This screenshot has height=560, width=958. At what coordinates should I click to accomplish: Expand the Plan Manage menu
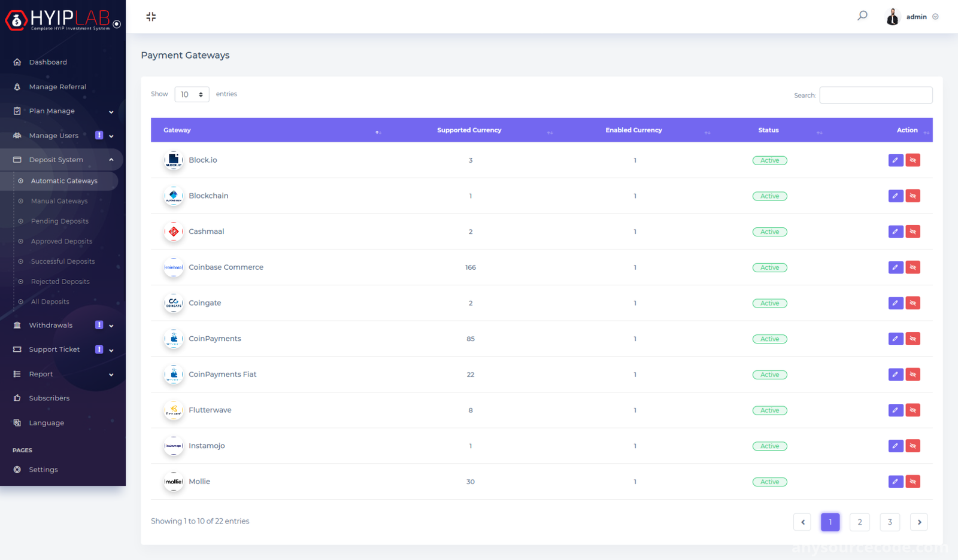[63, 111]
